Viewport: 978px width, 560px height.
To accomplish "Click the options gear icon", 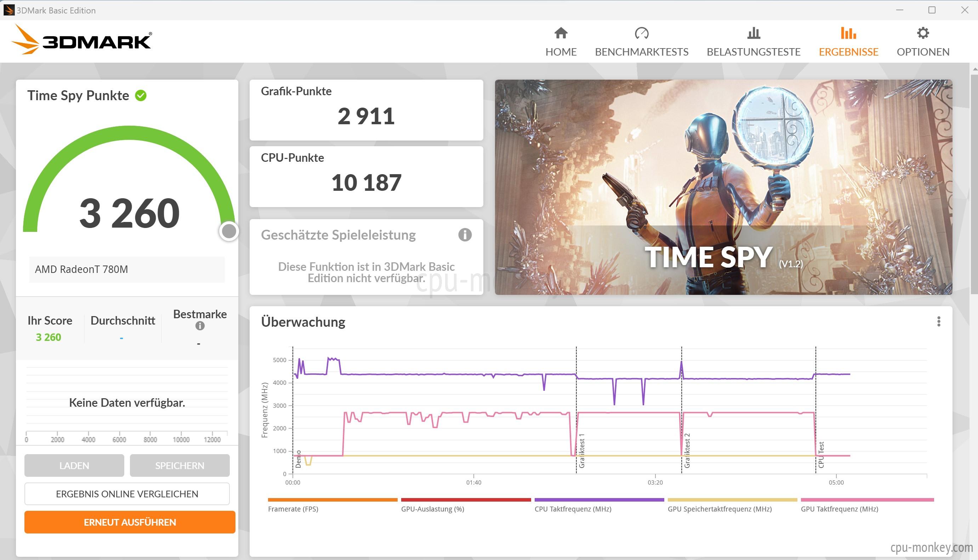I will [x=923, y=33].
